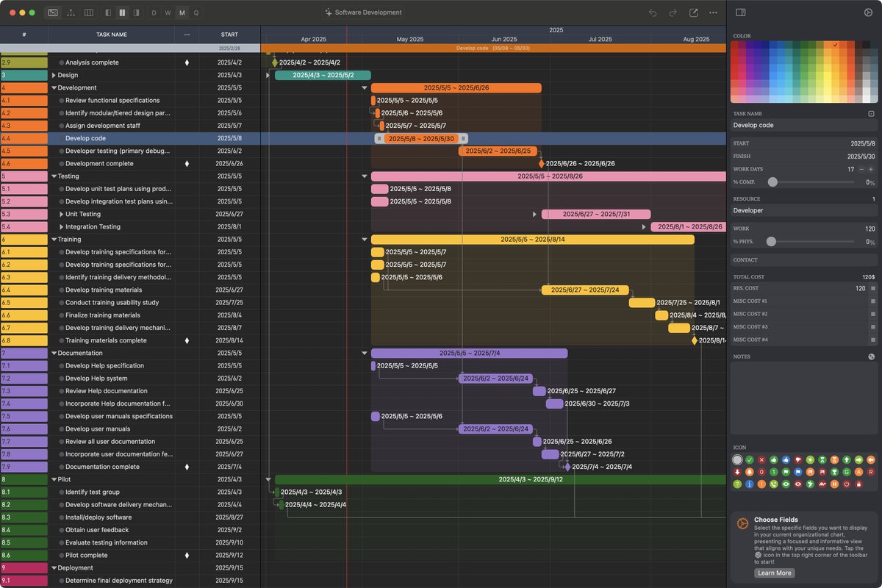The width and height of the screenshot is (882, 588).
Task: Switch timeline scale to Month (M)
Action: (x=182, y=12)
